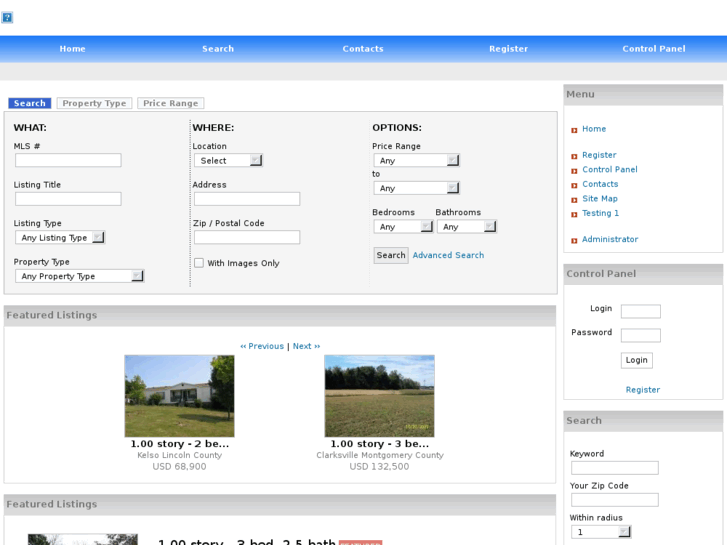Open the Location dropdown
Image resolution: width=727 pixels, height=545 pixels.
(x=228, y=160)
